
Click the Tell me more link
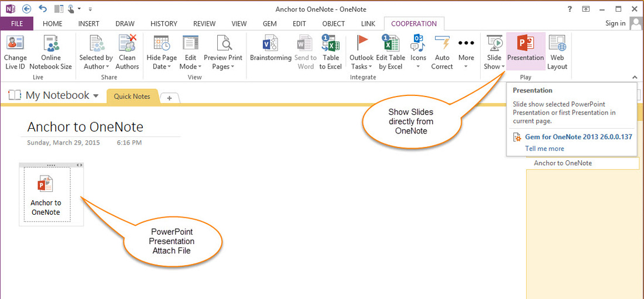tap(544, 149)
